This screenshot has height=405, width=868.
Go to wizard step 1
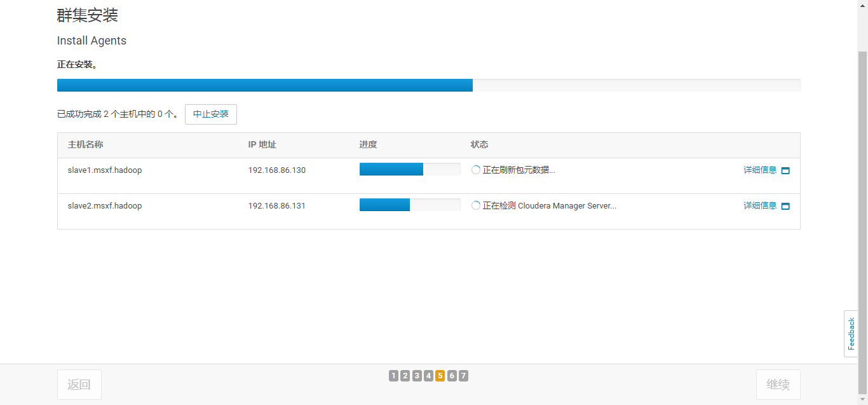[x=393, y=376]
